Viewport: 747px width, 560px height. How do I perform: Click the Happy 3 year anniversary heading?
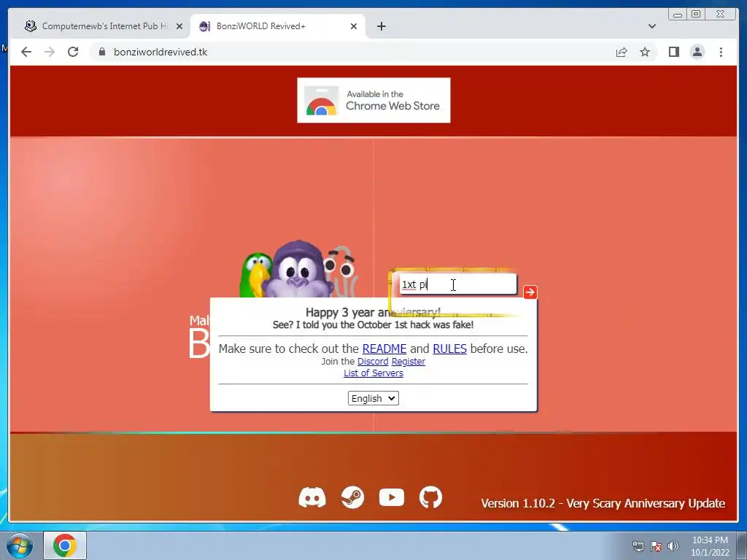pos(373,312)
